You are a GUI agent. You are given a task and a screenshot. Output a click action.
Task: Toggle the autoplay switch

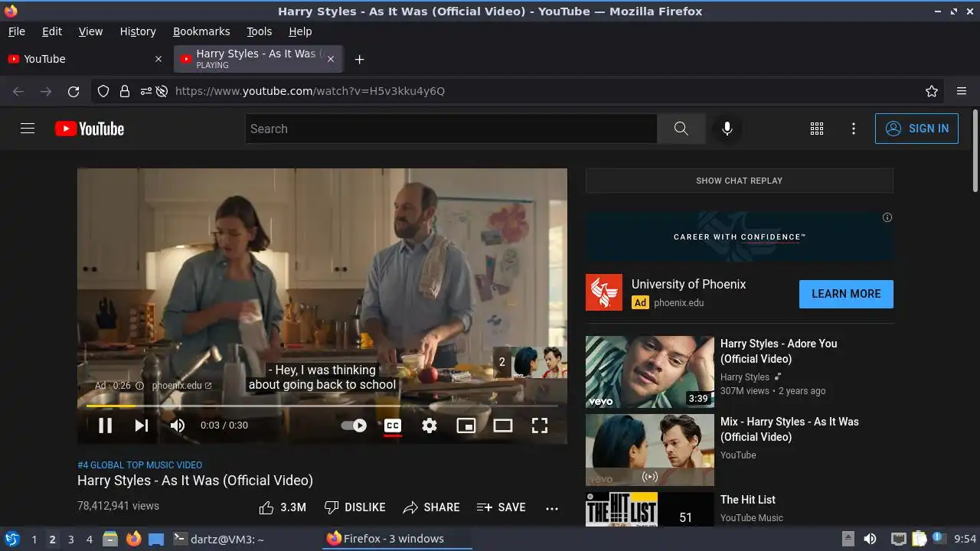pyautogui.click(x=354, y=425)
